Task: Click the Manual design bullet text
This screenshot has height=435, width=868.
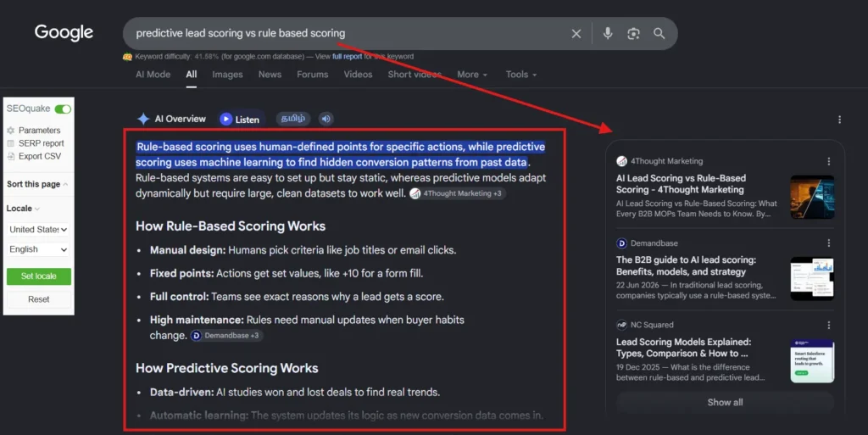Action: tap(303, 250)
